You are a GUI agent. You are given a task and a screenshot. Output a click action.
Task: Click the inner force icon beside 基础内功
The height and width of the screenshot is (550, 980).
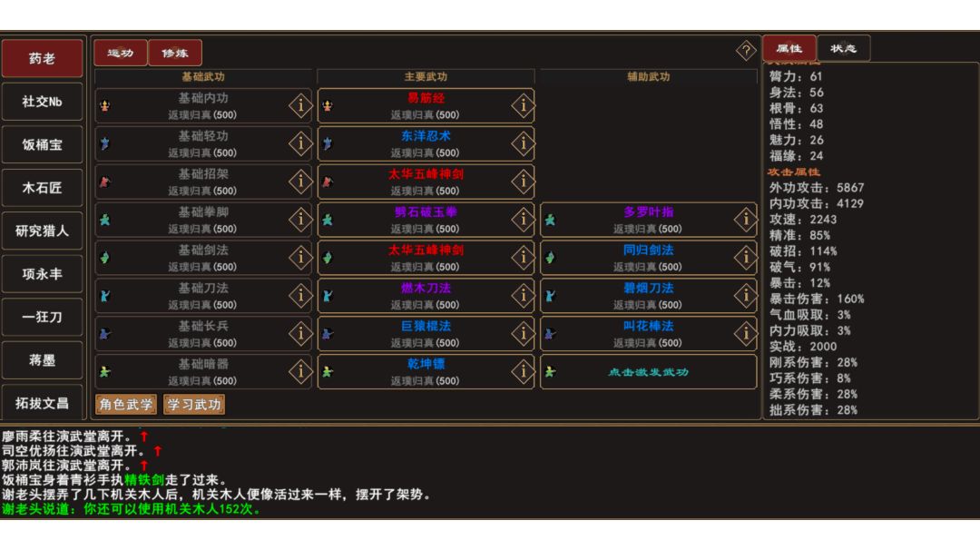point(105,105)
